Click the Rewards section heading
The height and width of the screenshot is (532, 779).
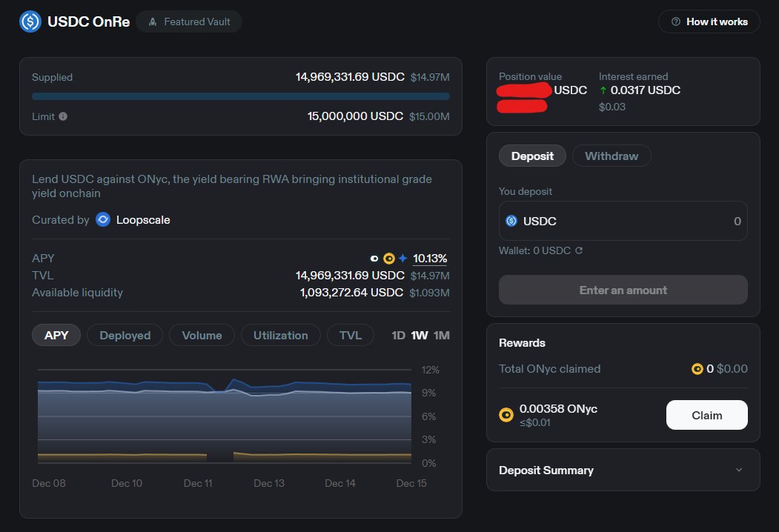[x=522, y=343]
